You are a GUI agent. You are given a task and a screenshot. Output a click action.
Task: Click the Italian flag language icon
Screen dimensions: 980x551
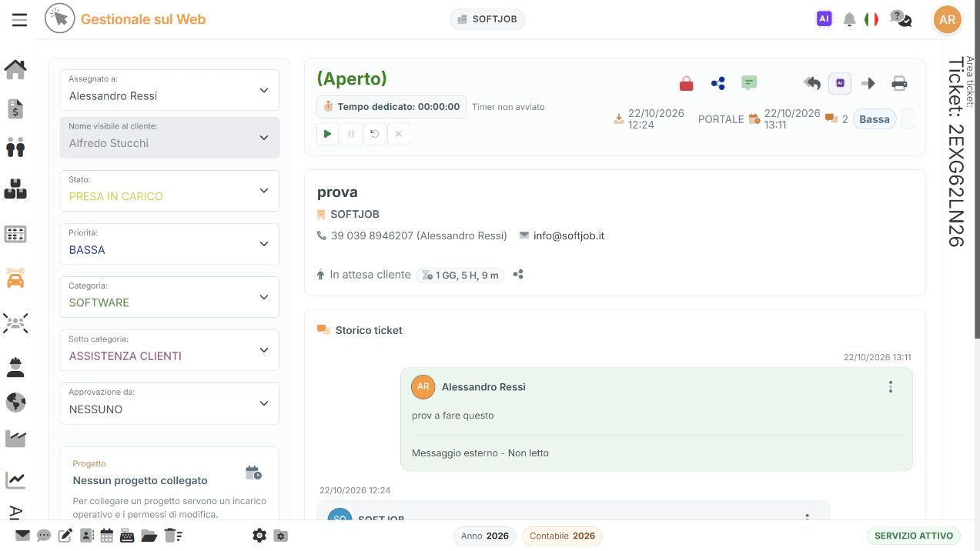871,19
